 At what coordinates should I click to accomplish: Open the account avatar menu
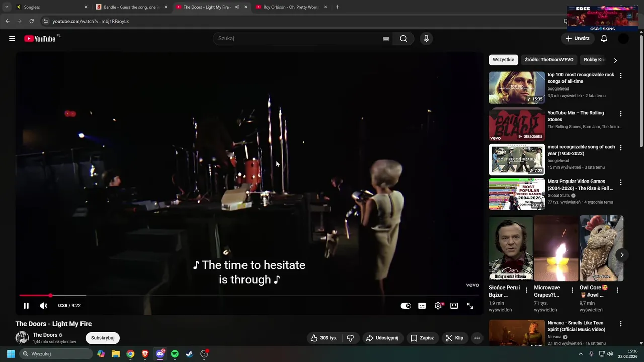(623, 39)
